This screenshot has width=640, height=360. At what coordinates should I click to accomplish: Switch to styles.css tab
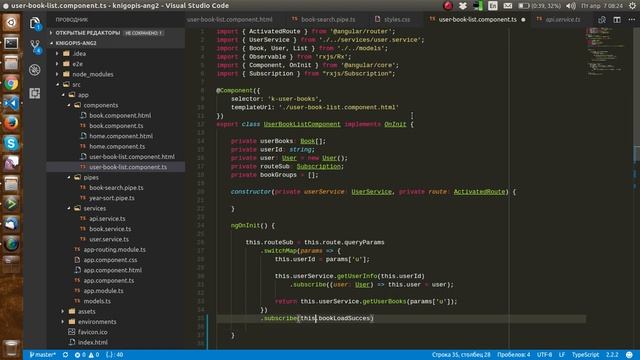click(393, 20)
